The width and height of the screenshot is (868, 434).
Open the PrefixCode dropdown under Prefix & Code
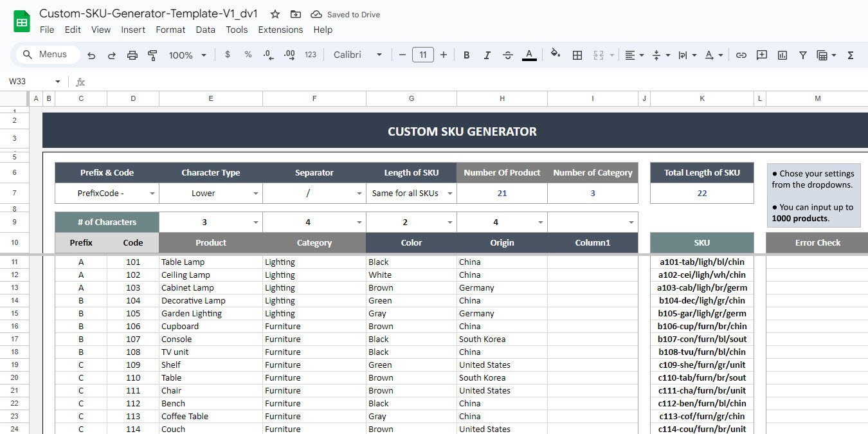click(150, 193)
